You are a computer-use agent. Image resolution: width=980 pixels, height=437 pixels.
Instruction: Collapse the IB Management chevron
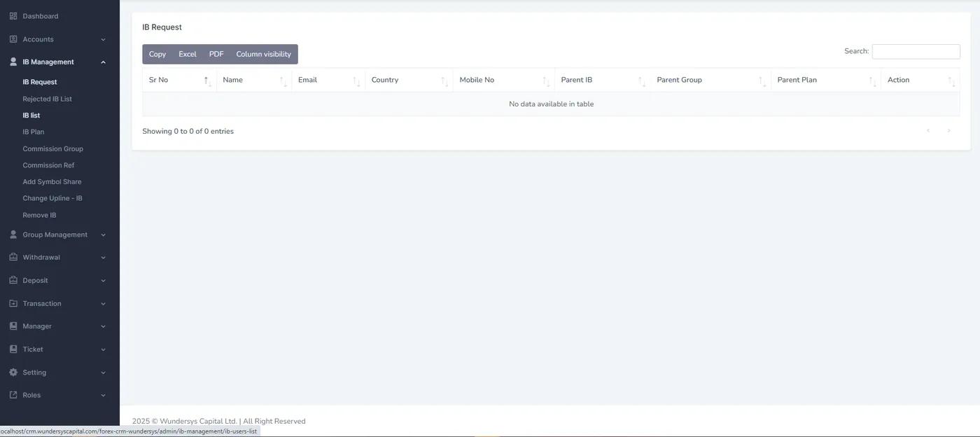(103, 62)
